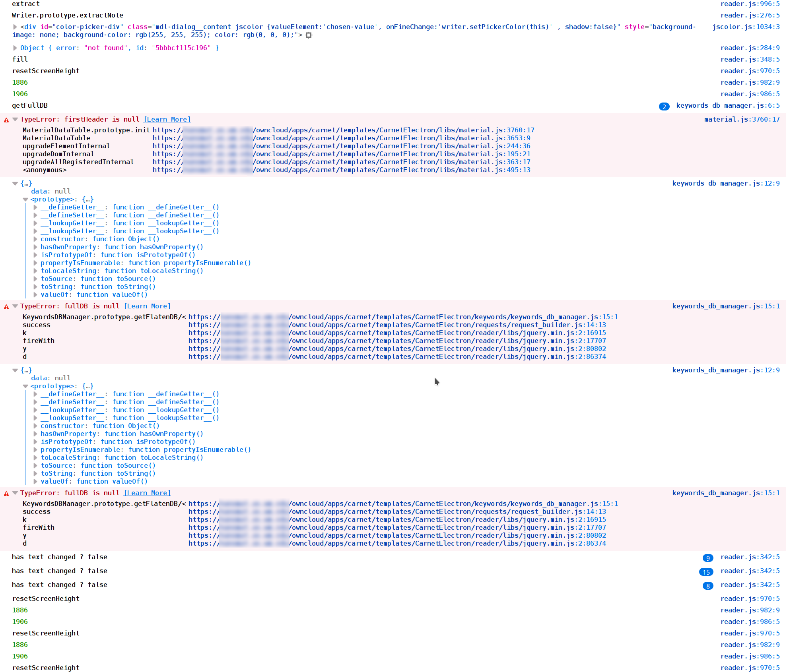Collapse the first {…} object from keywords_db_manager

click(x=15, y=183)
